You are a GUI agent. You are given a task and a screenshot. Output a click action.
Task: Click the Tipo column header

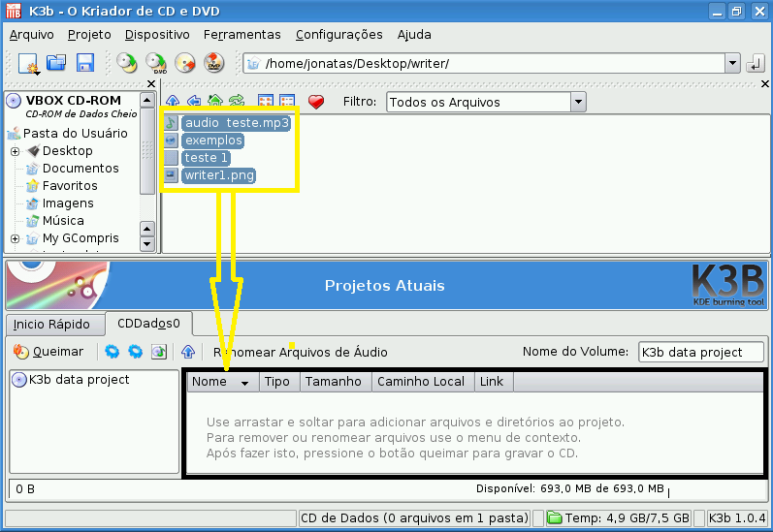click(279, 382)
